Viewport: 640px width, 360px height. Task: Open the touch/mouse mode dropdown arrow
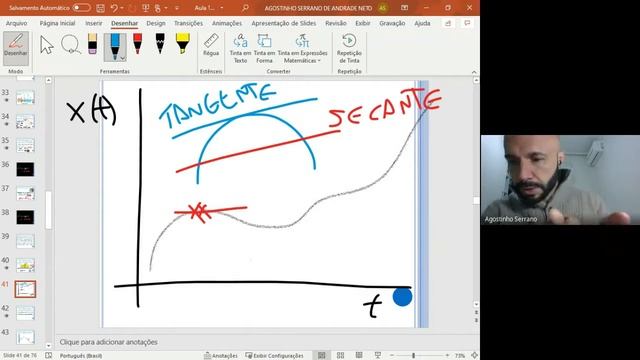pyautogui.click(x=166, y=8)
